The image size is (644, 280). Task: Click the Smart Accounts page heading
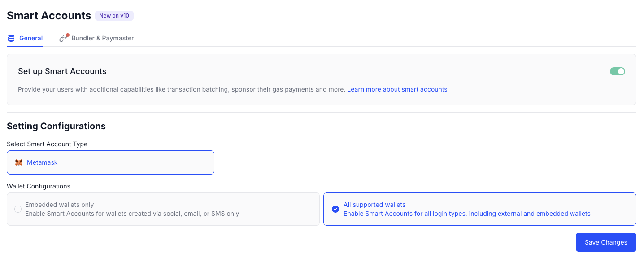point(49,15)
